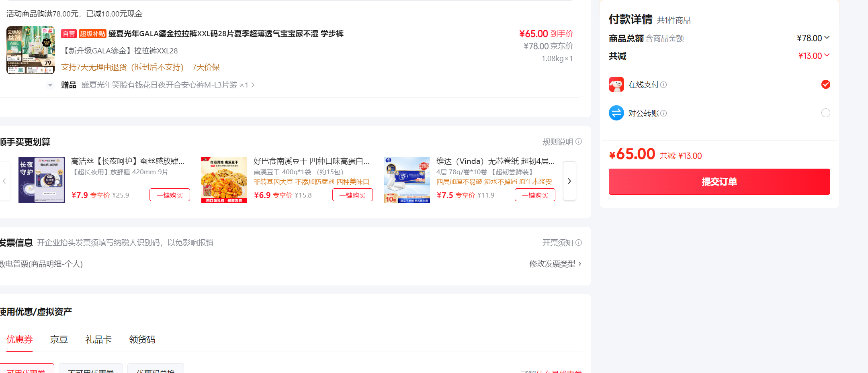Expand the 共减 -¥13.00 discount details
868x373 pixels.
point(827,55)
